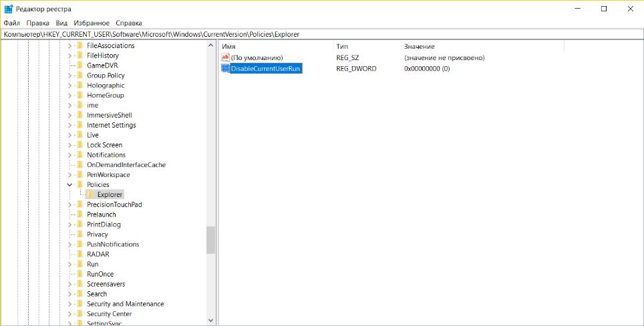Screen dimensions: 644x326
Task: Click the REG_SZ type cell
Action: point(347,57)
